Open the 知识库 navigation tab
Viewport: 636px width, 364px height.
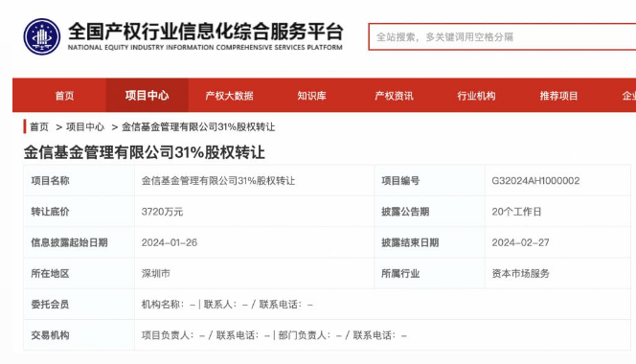coord(311,96)
